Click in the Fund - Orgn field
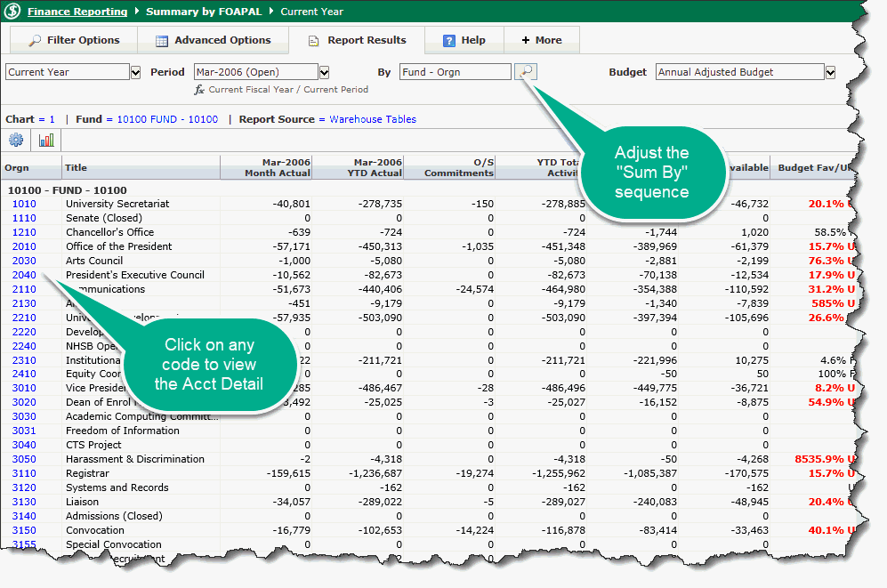This screenshot has height=588, width=887. (455, 72)
